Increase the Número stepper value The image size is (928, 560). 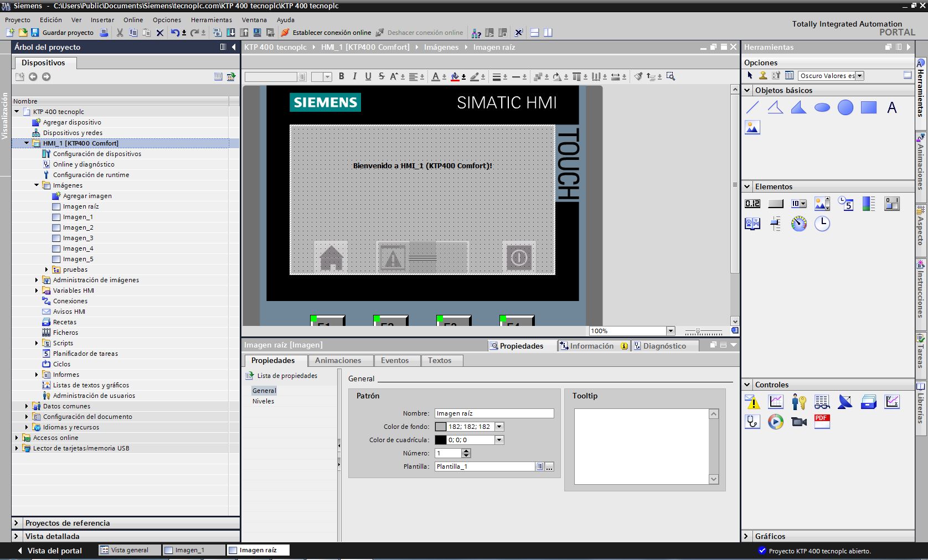coord(466,451)
